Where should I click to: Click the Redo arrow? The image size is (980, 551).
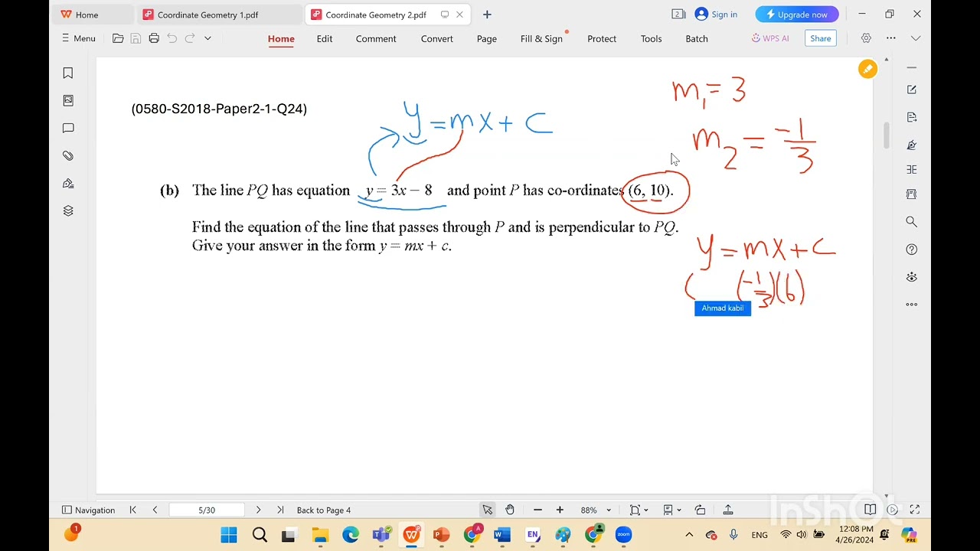click(x=189, y=38)
